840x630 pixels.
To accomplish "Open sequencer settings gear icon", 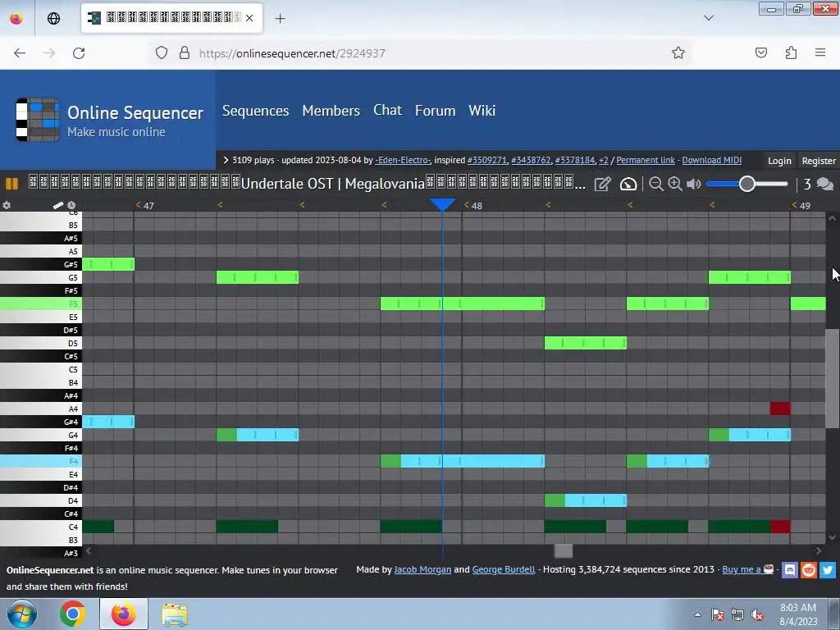I will point(7,205).
